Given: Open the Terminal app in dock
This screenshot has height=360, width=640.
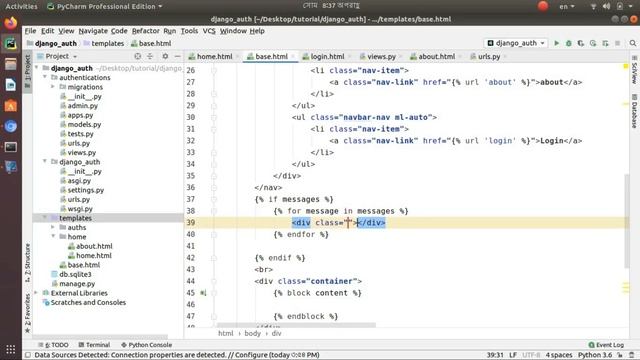Looking at the screenshot, I should click(x=11, y=147).
